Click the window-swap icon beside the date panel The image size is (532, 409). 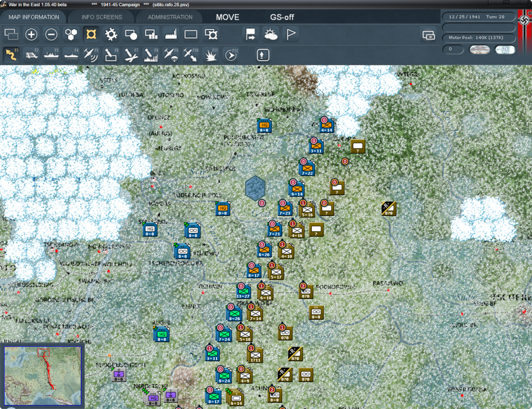click(x=429, y=35)
